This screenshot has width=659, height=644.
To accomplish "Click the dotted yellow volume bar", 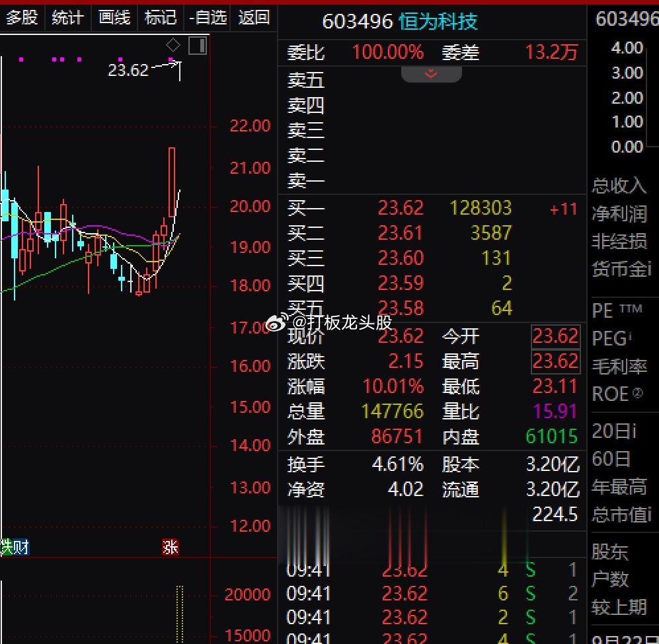I will tap(180, 614).
